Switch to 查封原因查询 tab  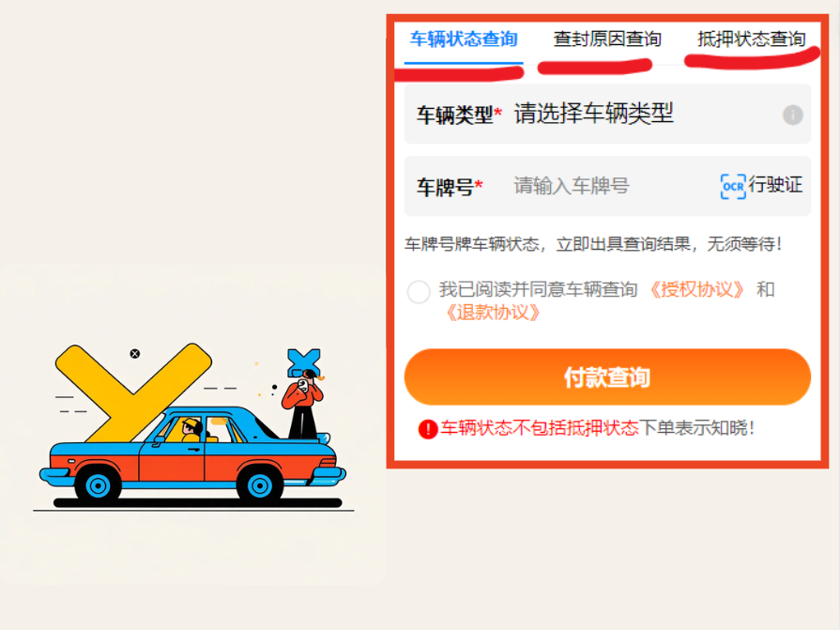(x=607, y=39)
